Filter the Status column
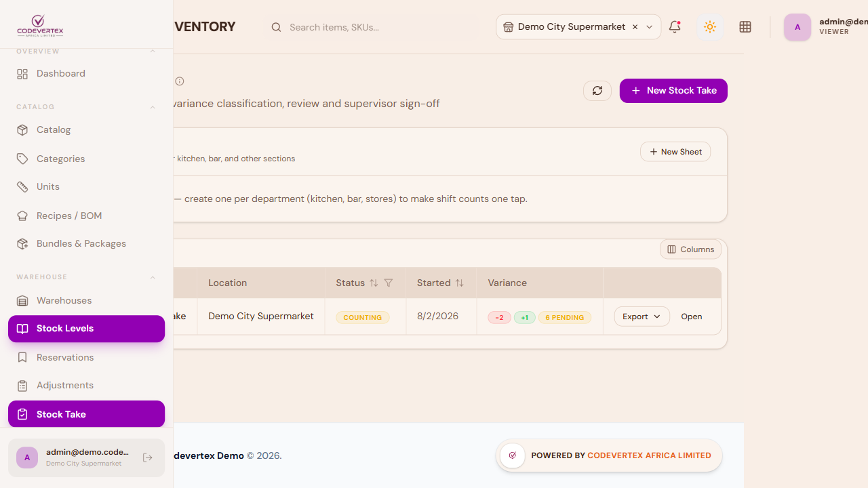This screenshot has width=868, height=488. [x=389, y=283]
